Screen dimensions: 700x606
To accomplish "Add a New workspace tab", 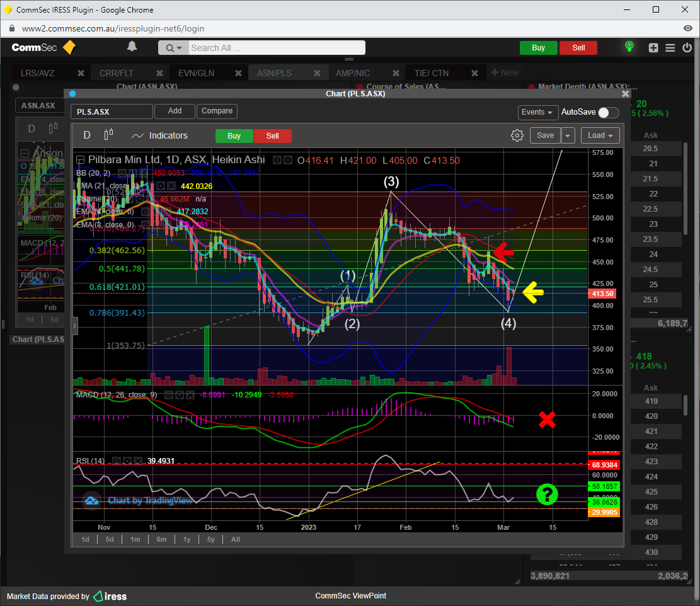I will point(505,72).
